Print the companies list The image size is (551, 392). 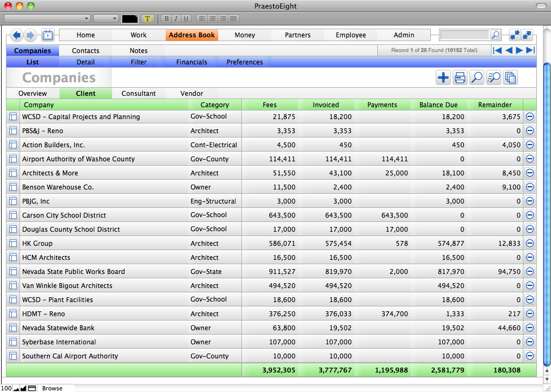[460, 77]
